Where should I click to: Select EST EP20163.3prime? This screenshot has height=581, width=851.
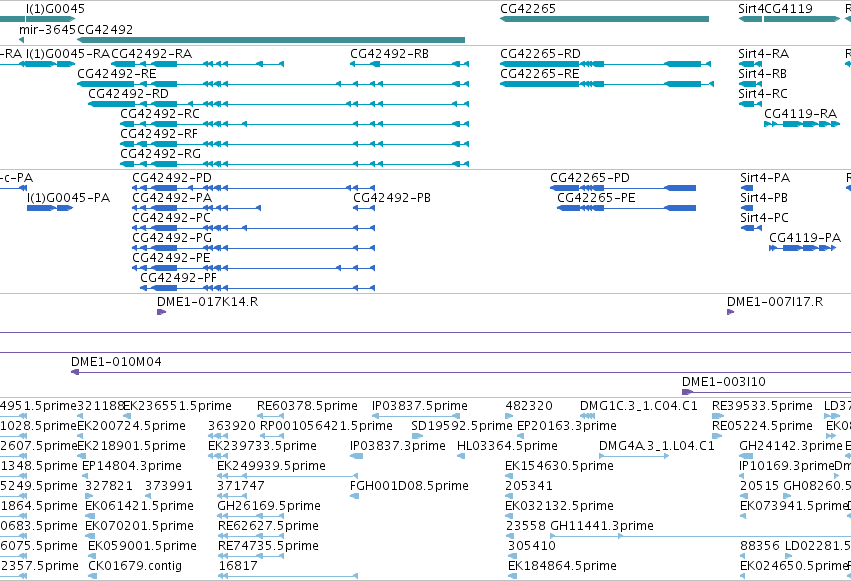click(x=520, y=436)
